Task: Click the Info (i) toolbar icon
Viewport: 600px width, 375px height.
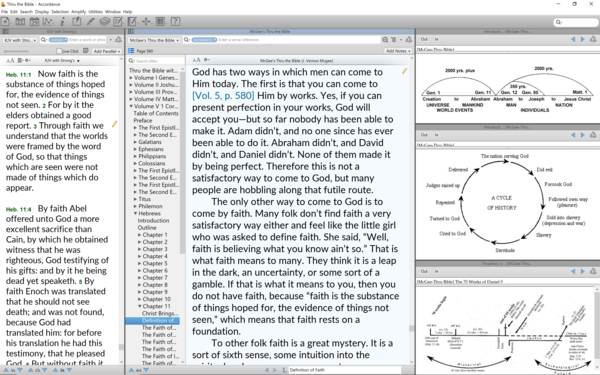Action: [x=62, y=21]
